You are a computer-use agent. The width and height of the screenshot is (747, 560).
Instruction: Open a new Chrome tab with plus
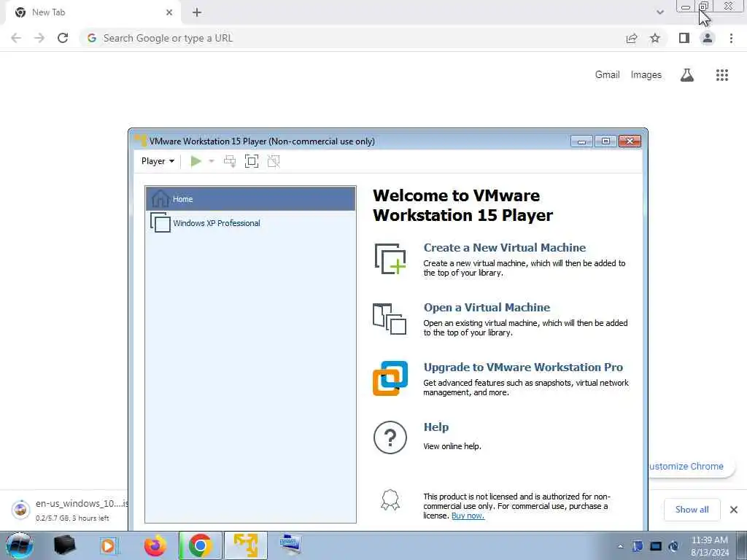(197, 12)
